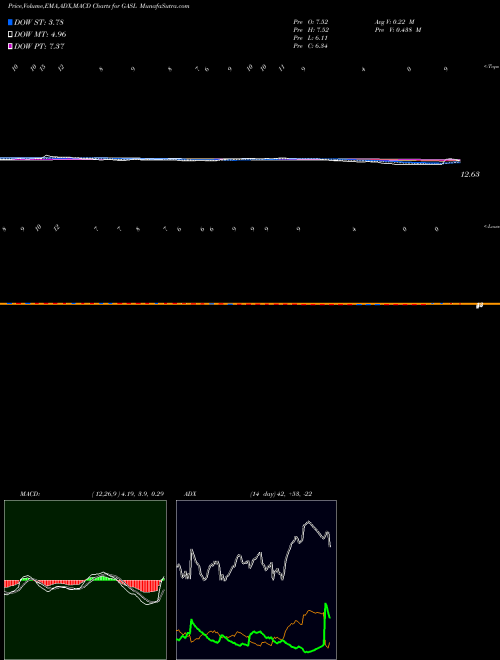
Task: Click the chart title for GASL
Action: pos(98,6)
